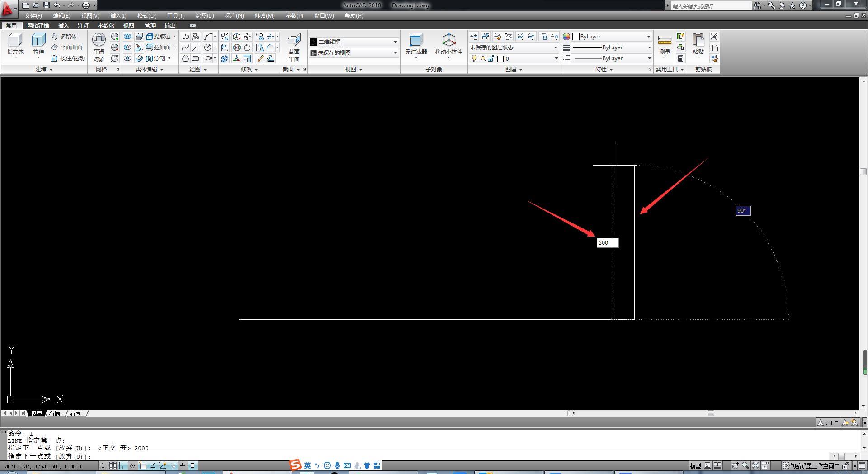
Task: Open the object color ByLayer swatch dropdown
Action: coord(612,37)
